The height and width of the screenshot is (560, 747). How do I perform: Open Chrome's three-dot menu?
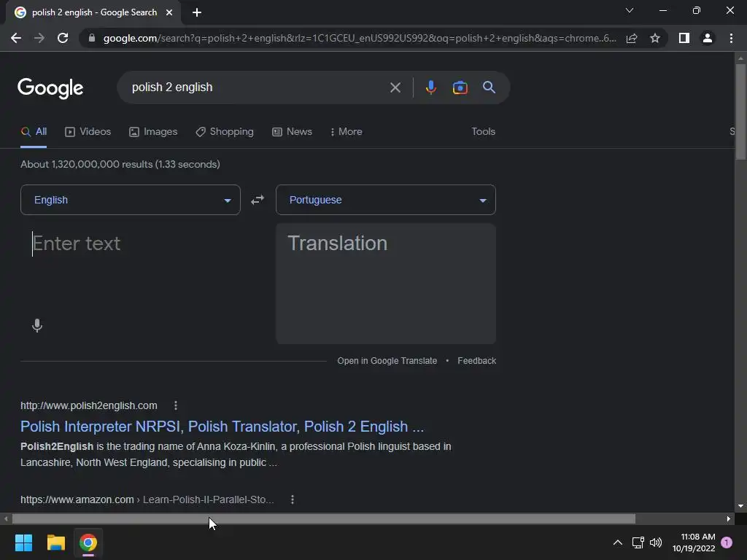tap(731, 38)
